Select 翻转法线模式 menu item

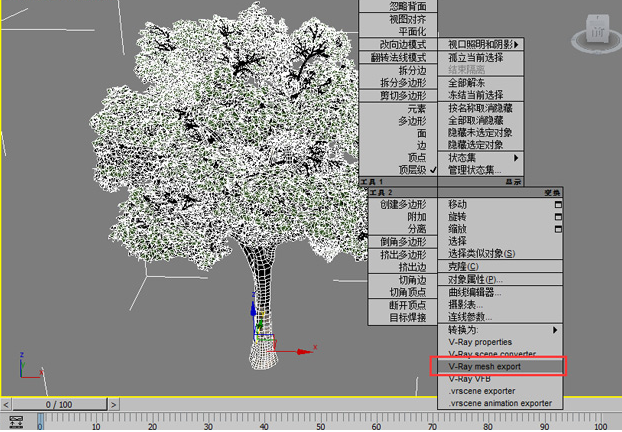[x=398, y=58]
